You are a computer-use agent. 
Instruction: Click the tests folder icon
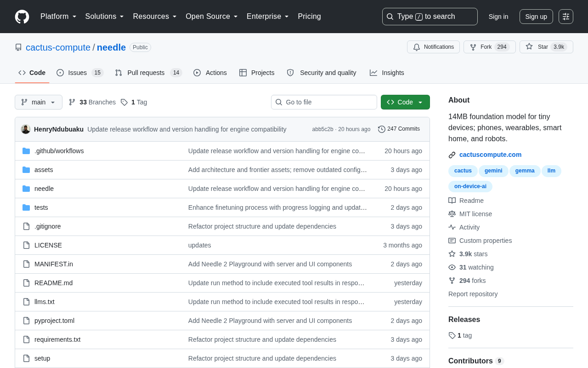click(26, 207)
